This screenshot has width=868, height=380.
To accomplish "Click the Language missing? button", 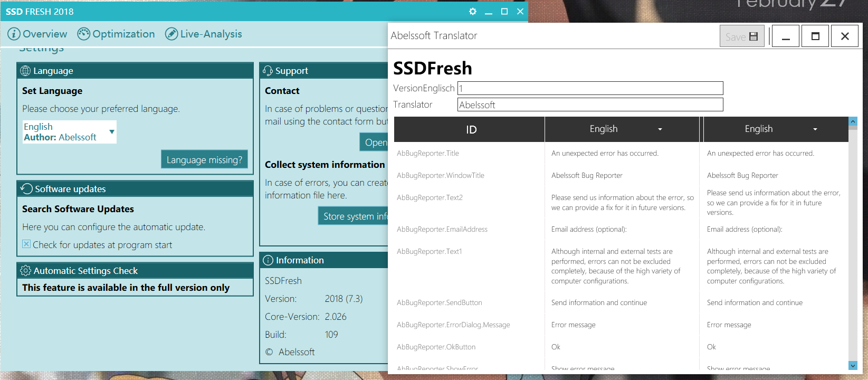I will click(x=204, y=159).
